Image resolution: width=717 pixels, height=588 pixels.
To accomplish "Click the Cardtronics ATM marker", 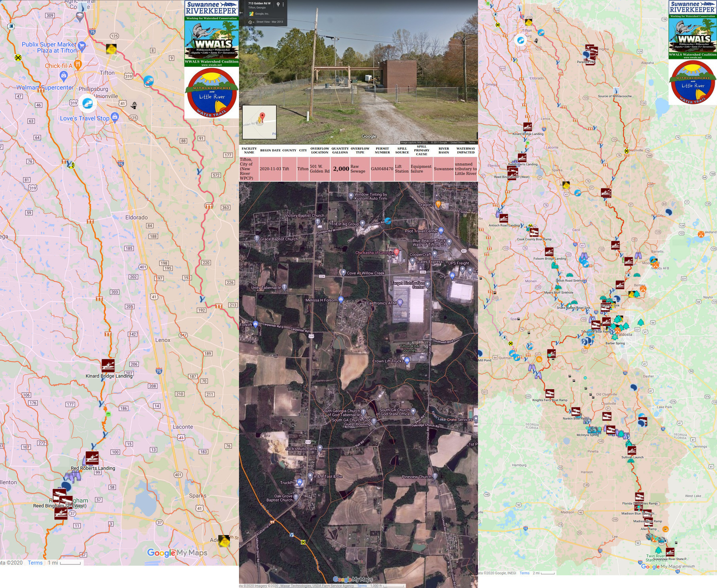I will [x=400, y=303].
